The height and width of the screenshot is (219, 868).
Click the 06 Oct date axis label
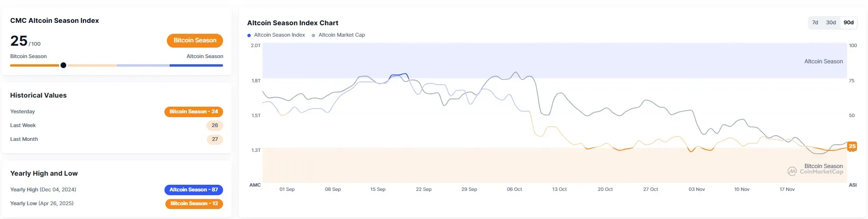[514, 189]
